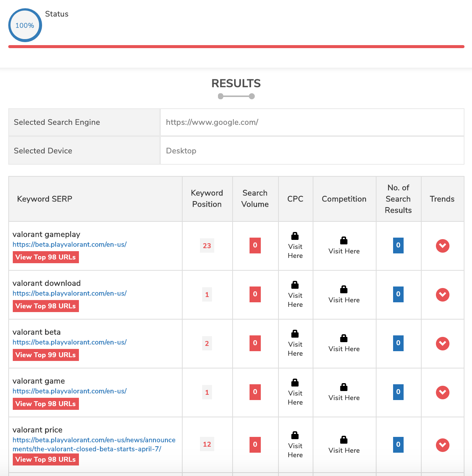Click the CPC lock icon for valorant gameplay
Image resolution: width=472 pixels, height=476 pixels.
[295, 236]
